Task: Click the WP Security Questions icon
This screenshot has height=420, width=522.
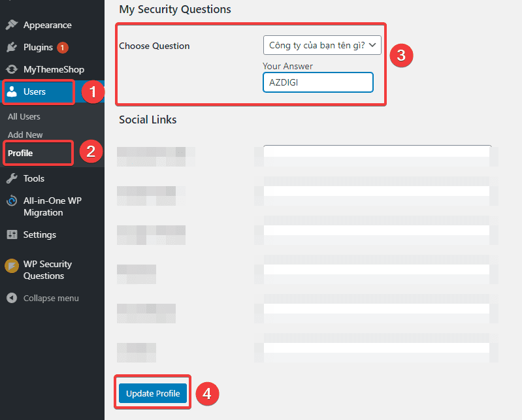Action: click(12, 265)
